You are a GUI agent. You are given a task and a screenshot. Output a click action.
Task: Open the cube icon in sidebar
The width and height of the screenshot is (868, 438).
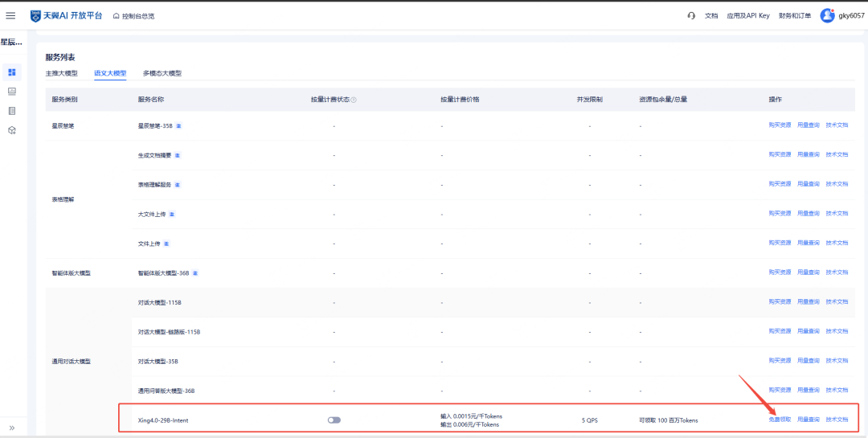click(x=12, y=130)
